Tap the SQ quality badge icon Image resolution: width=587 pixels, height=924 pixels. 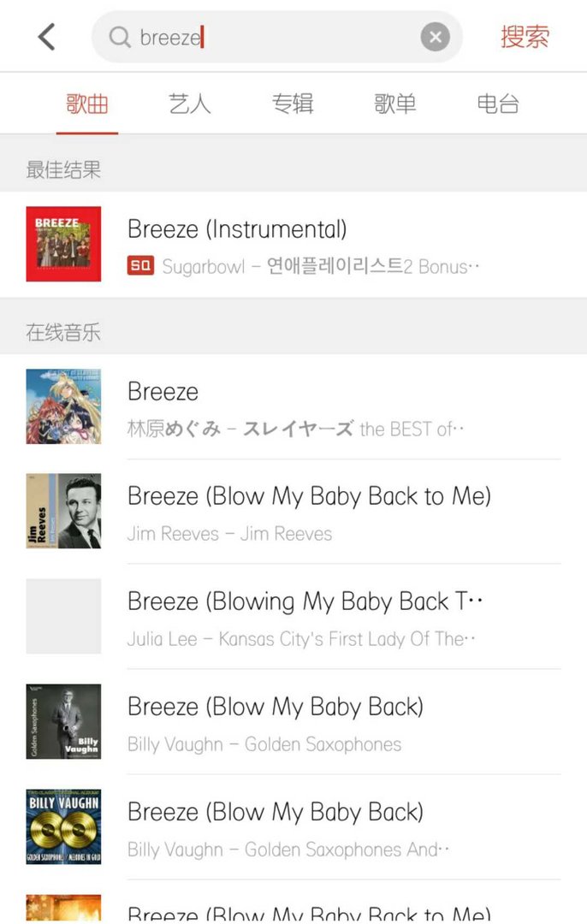140,266
